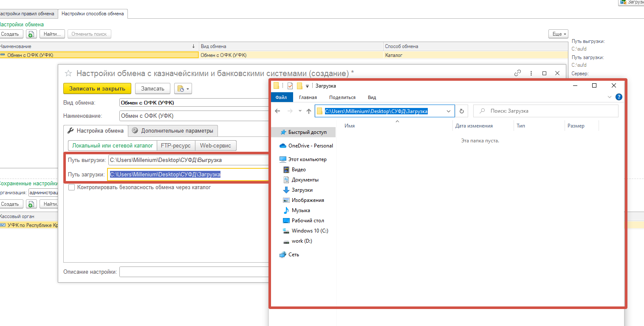This screenshot has height=326, width=644.
Task: Click the green copy icon in Сохраненные настройки toolbar
Action: click(31, 204)
